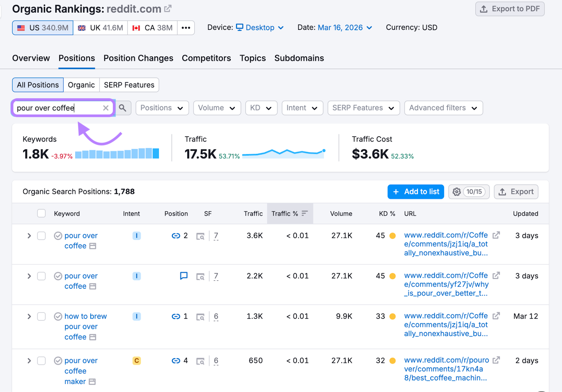
Task: Expand the first pour over coffee row
Action: 29,236
